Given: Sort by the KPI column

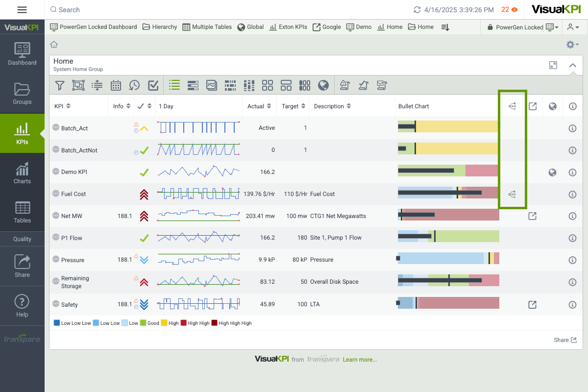Looking at the screenshot, I should (62, 106).
